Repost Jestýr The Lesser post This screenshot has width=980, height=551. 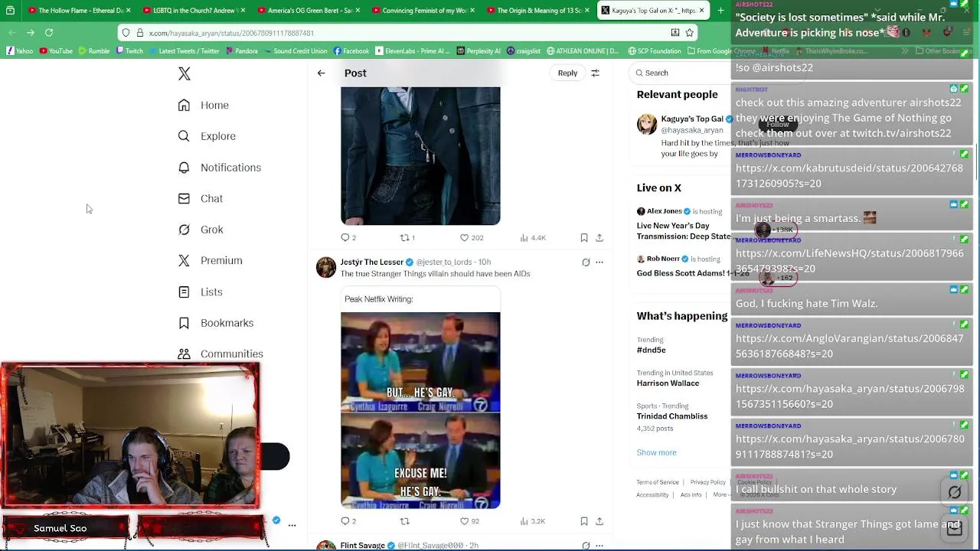click(404, 521)
